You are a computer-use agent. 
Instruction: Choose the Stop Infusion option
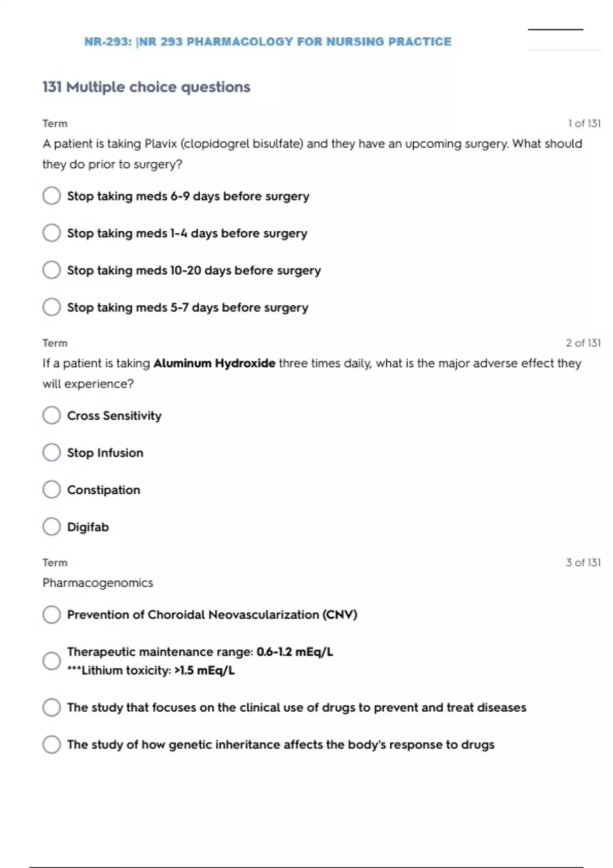(x=52, y=452)
